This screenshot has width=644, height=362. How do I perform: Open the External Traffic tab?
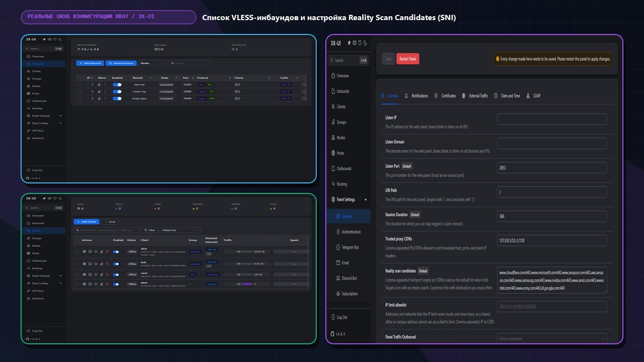click(475, 96)
